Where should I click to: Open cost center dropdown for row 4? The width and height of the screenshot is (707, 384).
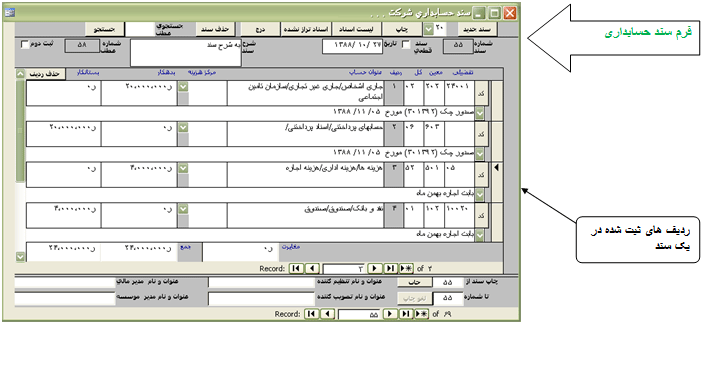tap(183, 209)
